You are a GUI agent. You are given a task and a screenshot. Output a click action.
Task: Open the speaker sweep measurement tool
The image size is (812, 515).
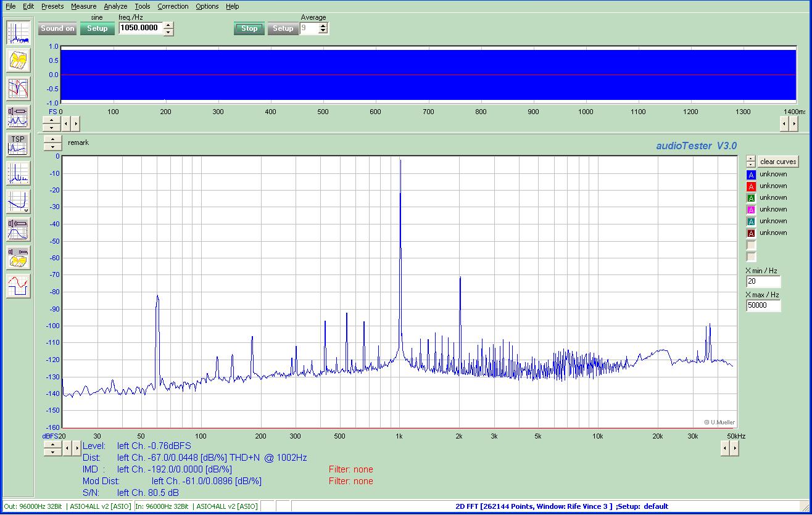point(19,117)
